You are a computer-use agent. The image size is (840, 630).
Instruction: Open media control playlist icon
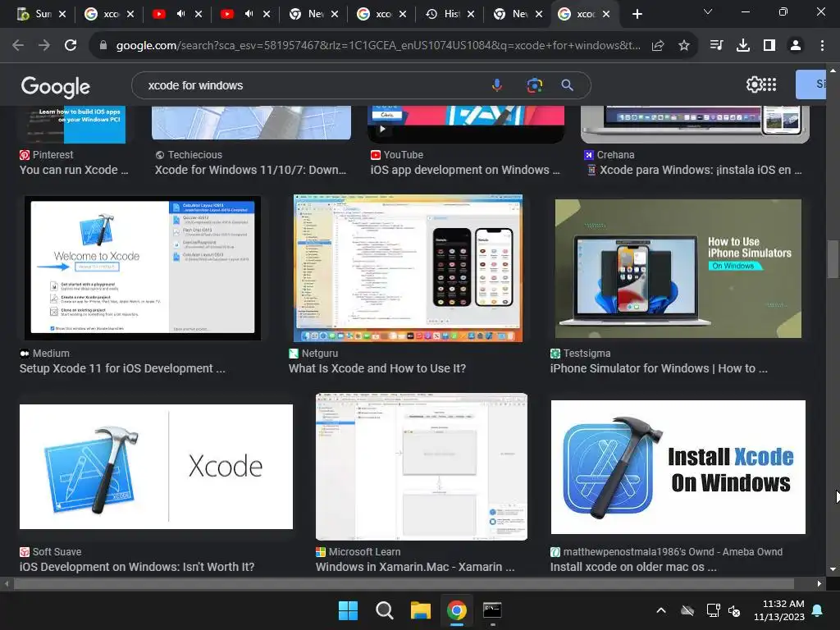(x=716, y=46)
